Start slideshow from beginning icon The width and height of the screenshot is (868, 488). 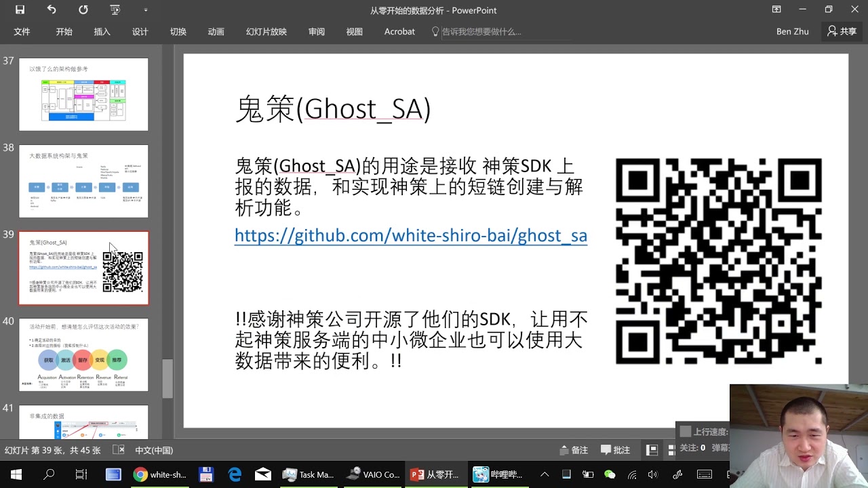115,9
